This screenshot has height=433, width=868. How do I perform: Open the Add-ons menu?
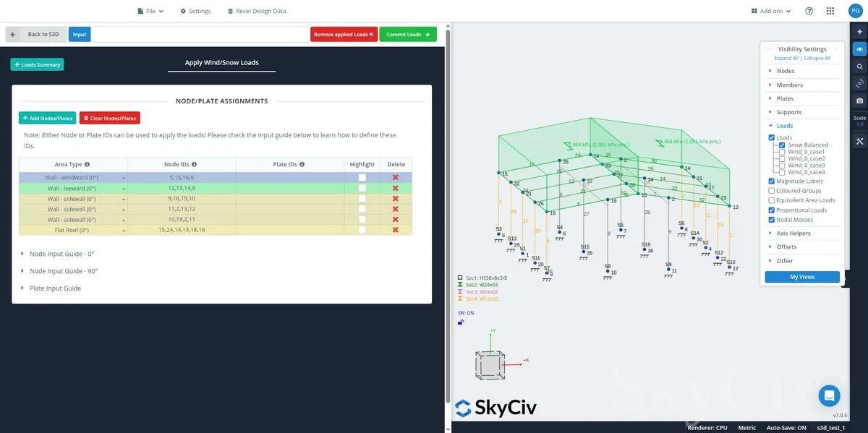coord(771,11)
